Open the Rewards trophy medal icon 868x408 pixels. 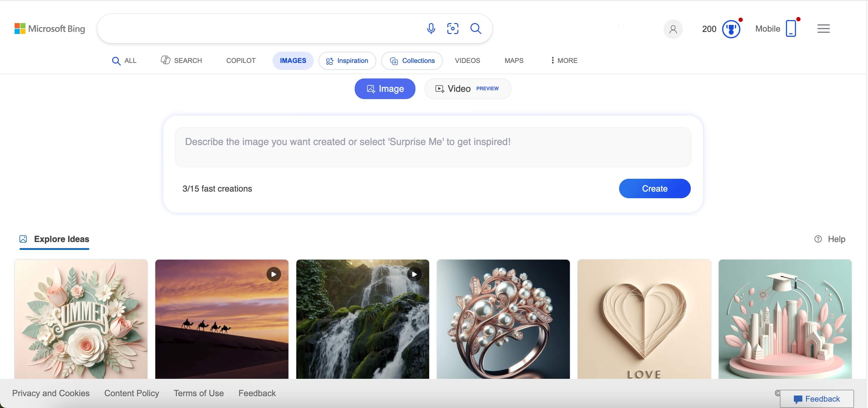click(731, 29)
